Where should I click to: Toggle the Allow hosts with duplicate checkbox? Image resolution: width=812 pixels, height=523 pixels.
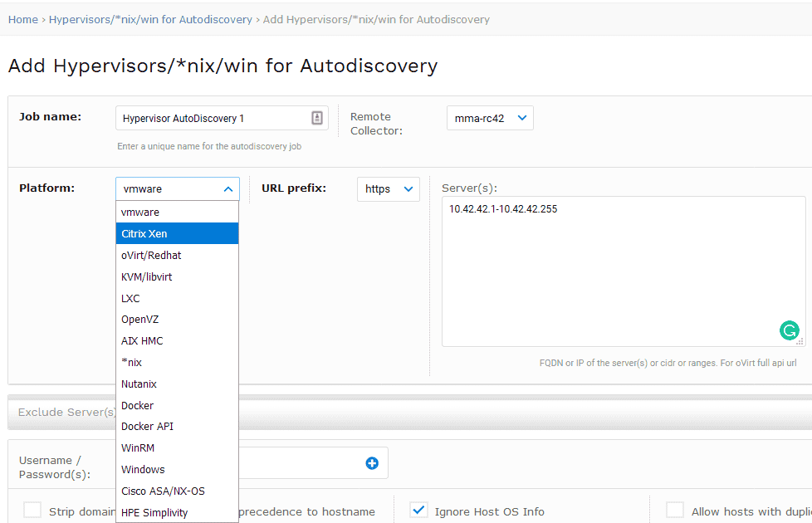[x=675, y=510]
